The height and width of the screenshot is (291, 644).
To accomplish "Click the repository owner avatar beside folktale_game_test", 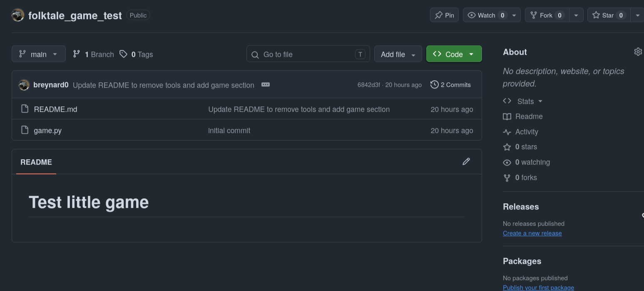I will (x=18, y=15).
